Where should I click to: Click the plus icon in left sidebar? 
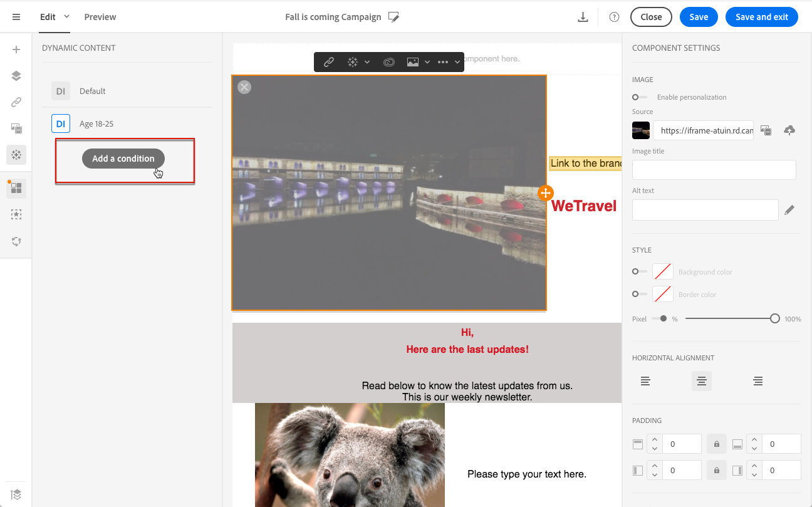16,50
